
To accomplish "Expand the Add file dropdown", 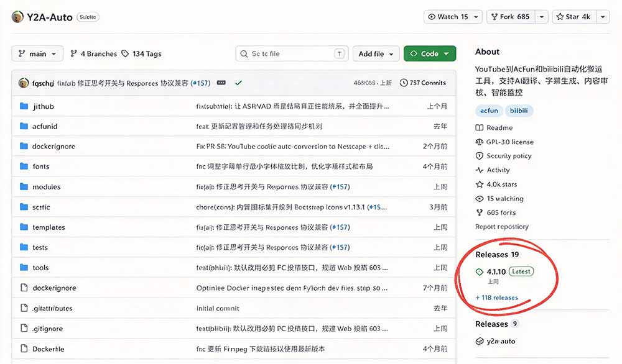I will pos(376,53).
